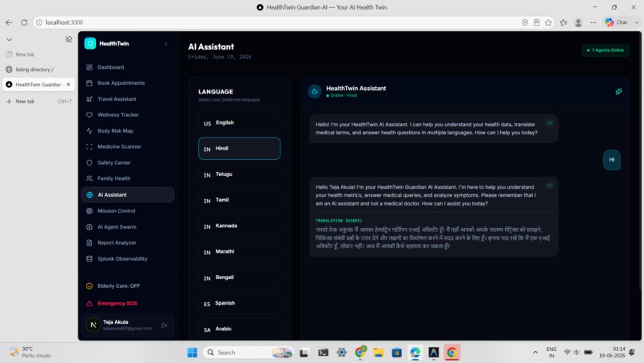Select Hindi language option
Screen dimensions: 644x363
pos(239,149)
